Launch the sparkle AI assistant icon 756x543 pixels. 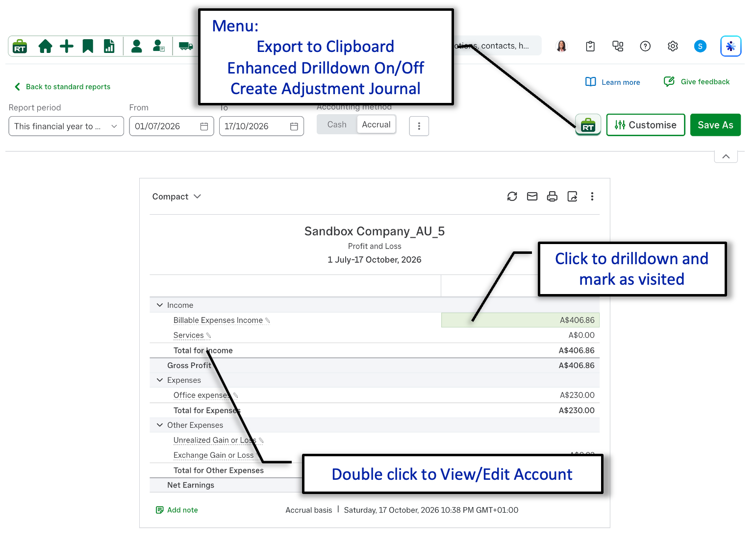point(731,46)
